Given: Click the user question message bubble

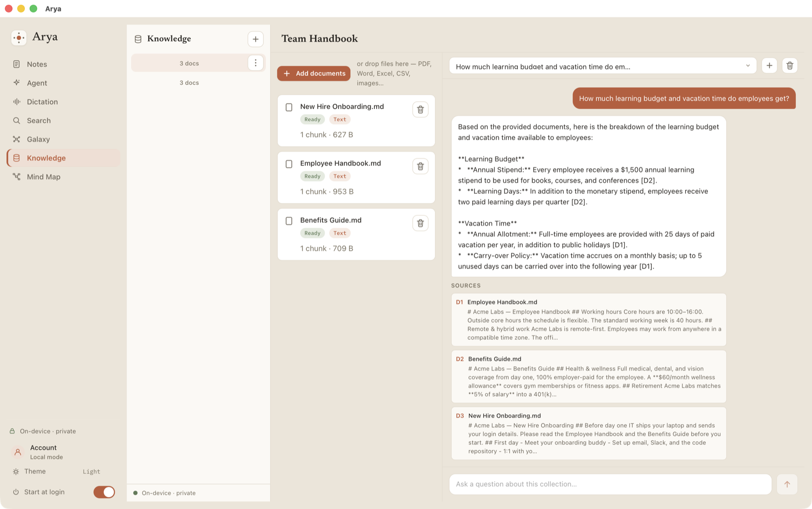Looking at the screenshot, I should click(684, 98).
